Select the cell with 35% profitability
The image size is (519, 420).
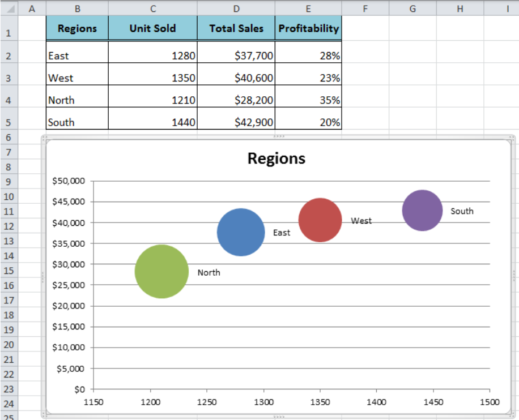(308, 100)
